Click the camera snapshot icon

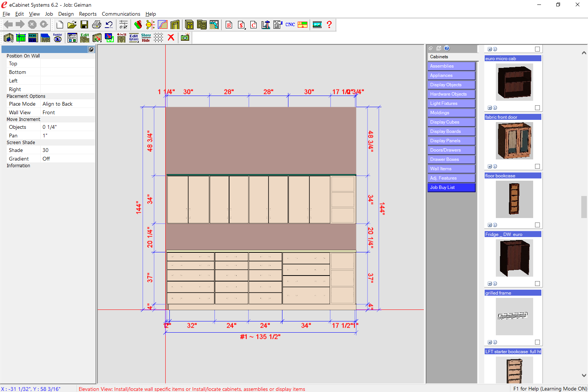tap(185, 37)
